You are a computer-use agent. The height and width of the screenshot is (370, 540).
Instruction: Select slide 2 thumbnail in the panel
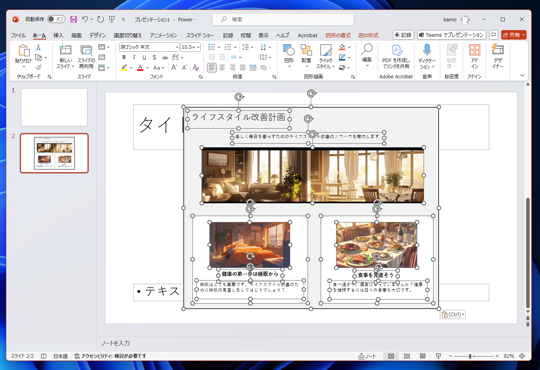click(54, 153)
